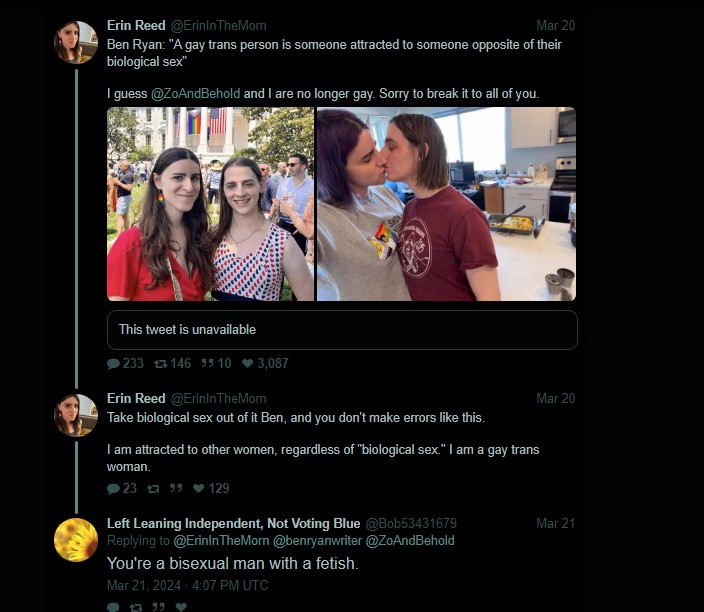This screenshot has width=704, height=612.
Task: Like the second tweet with 129 likes
Action: (199, 488)
